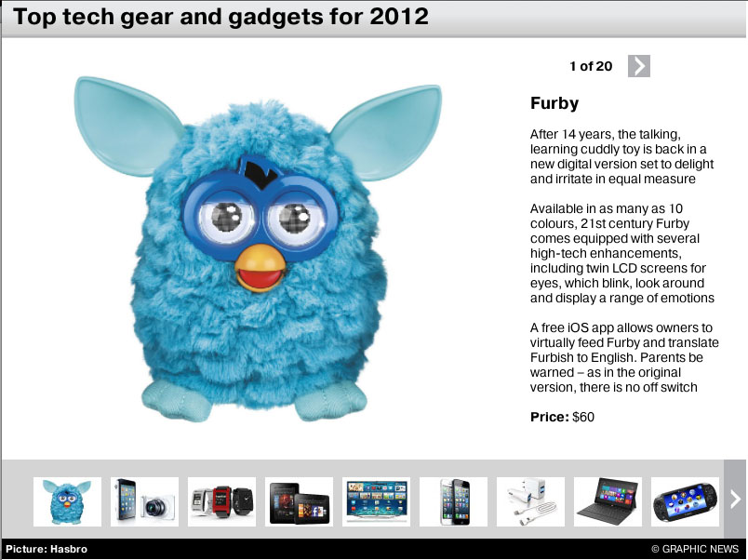Viewport: 748px width, 560px height.
Task: Click the '1 of 20' slide counter
Action: 591,66
